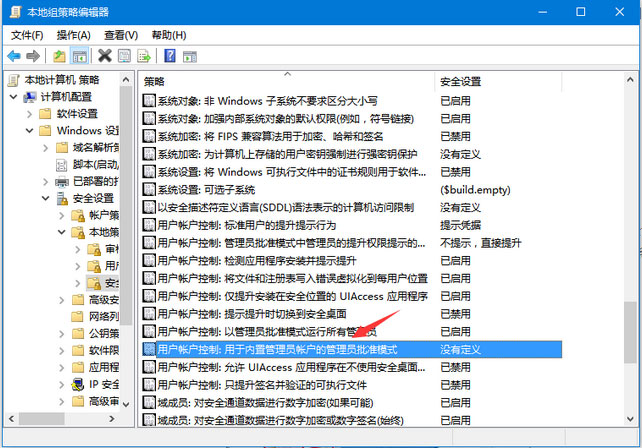
Task: Sort by the 安全设置 column header
Action: coord(499,81)
